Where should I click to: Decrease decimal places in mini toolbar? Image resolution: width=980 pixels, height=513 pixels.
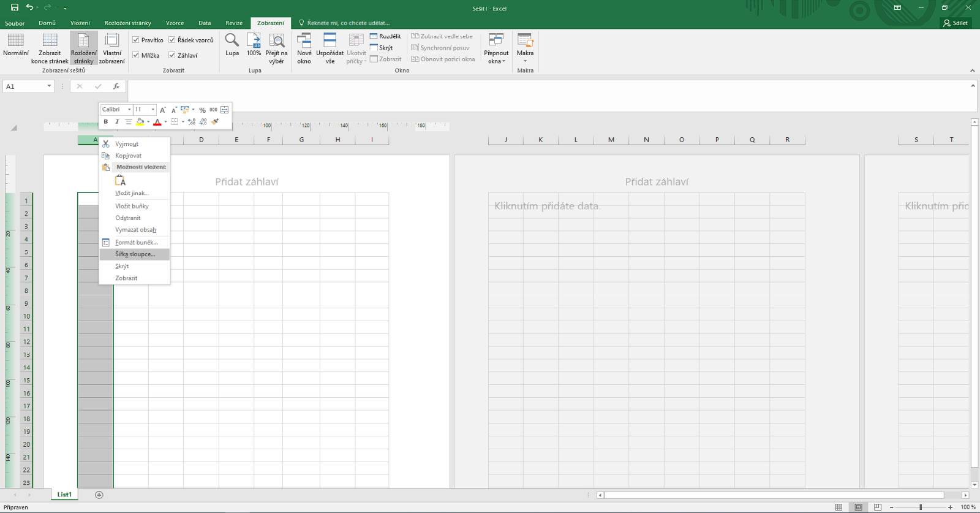pyautogui.click(x=203, y=122)
